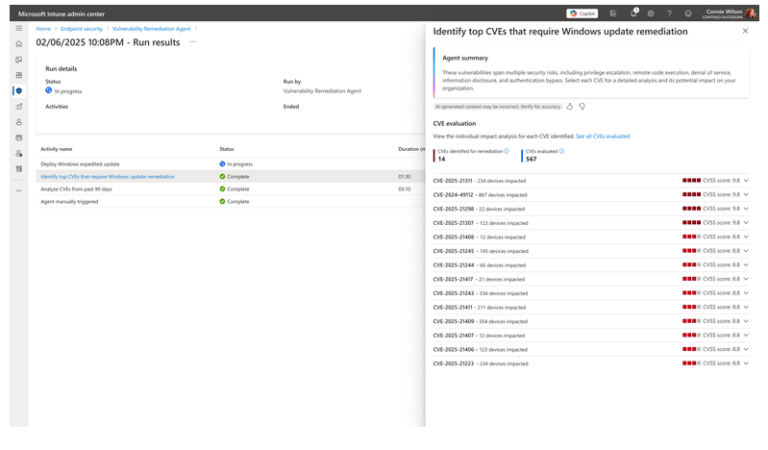768x450 pixels.
Task: Click thumbs up on agent summary
Action: pos(569,106)
